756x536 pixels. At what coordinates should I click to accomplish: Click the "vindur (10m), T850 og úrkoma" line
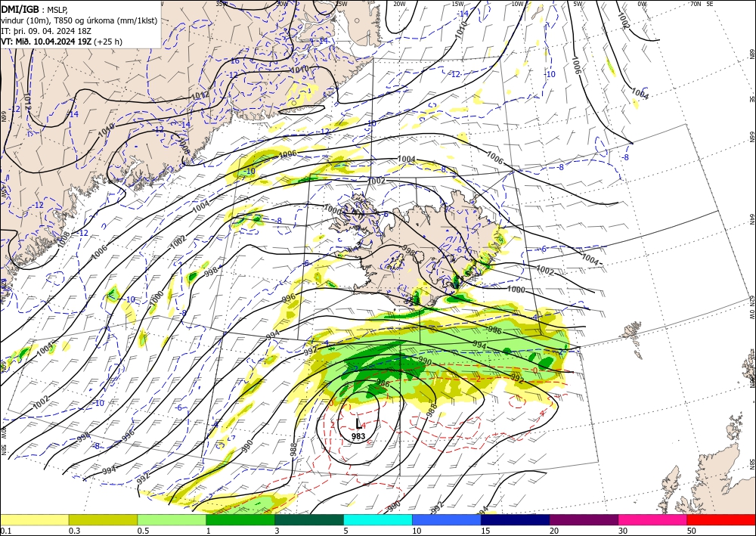(x=79, y=20)
